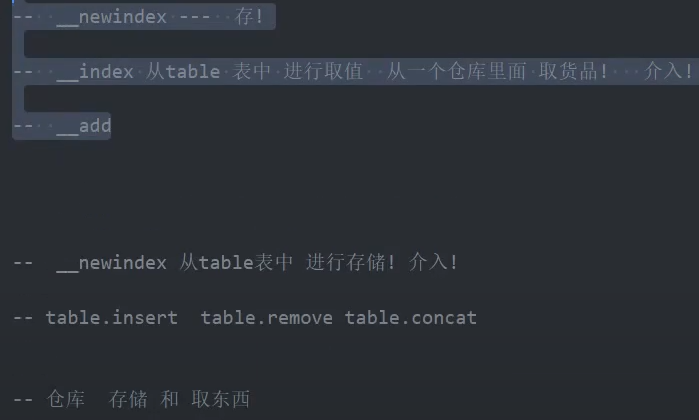Place cursor on "存储" in the last line
The height and width of the screenshot is (420, 699).
coord(128,400)
